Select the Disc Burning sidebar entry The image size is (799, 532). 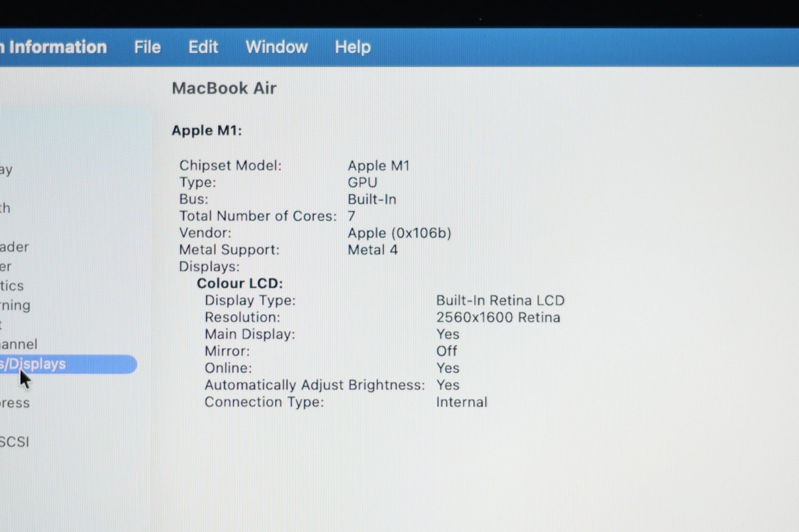[x=15, y=305]
